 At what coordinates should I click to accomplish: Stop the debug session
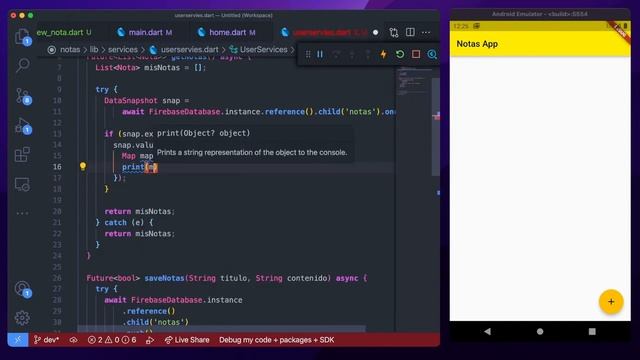416,54
